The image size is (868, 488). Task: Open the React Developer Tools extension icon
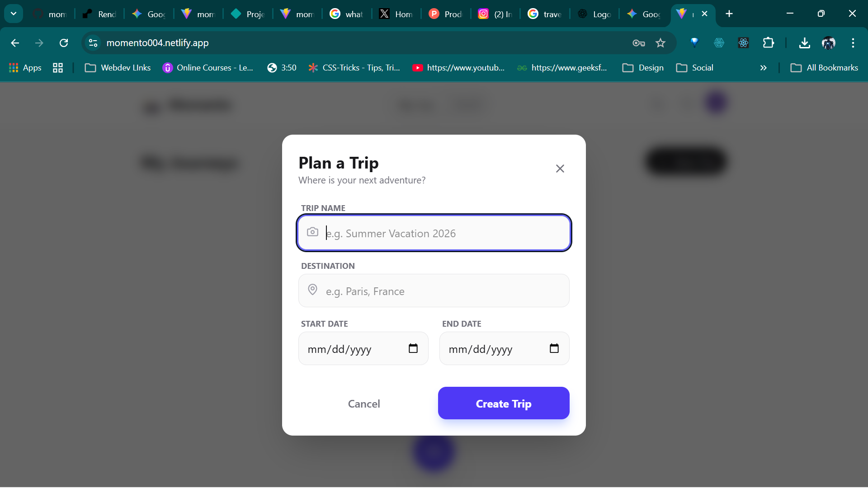pos(744,43)
